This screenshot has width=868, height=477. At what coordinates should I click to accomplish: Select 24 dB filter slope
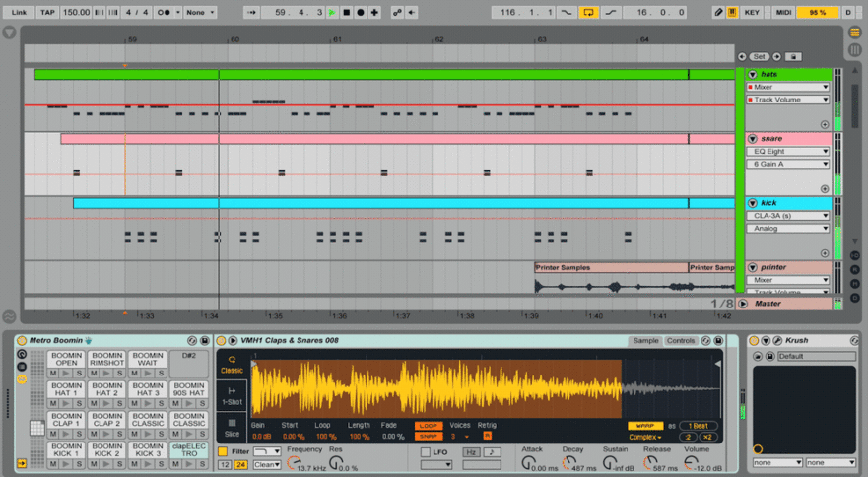(240, 464)
